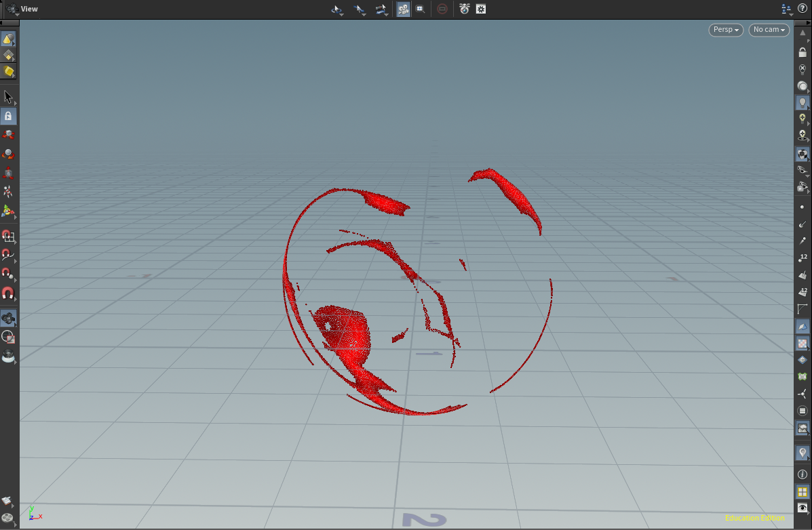Toggle primitive hulls display icon
This screenshot has width=812, height=530.
803,309
